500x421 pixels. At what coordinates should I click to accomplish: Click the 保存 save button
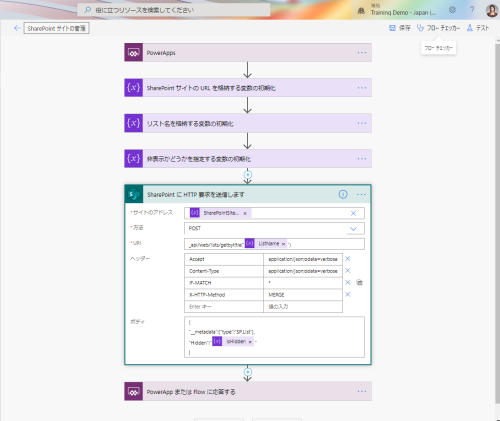point(400,28)
